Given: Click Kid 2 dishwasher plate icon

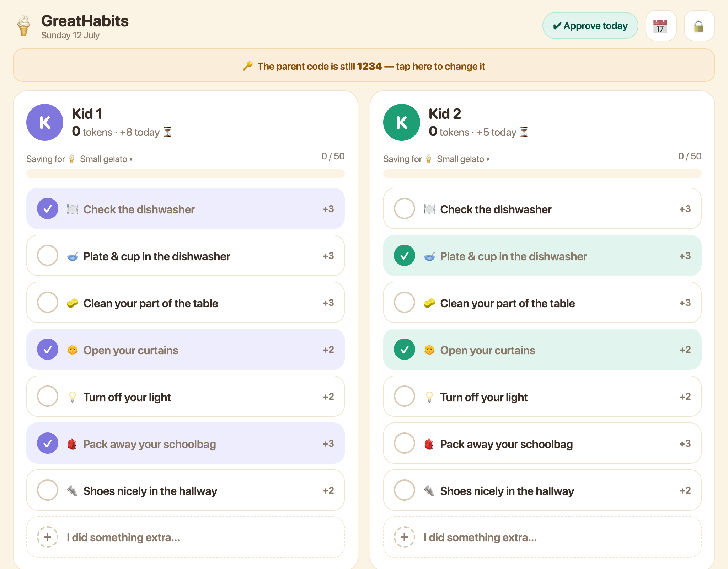Looking at the screenshot, I should (x=429, y=209).
